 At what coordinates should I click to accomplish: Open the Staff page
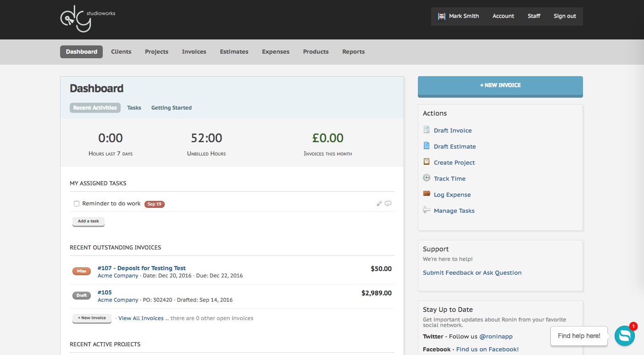click(534, 16)
